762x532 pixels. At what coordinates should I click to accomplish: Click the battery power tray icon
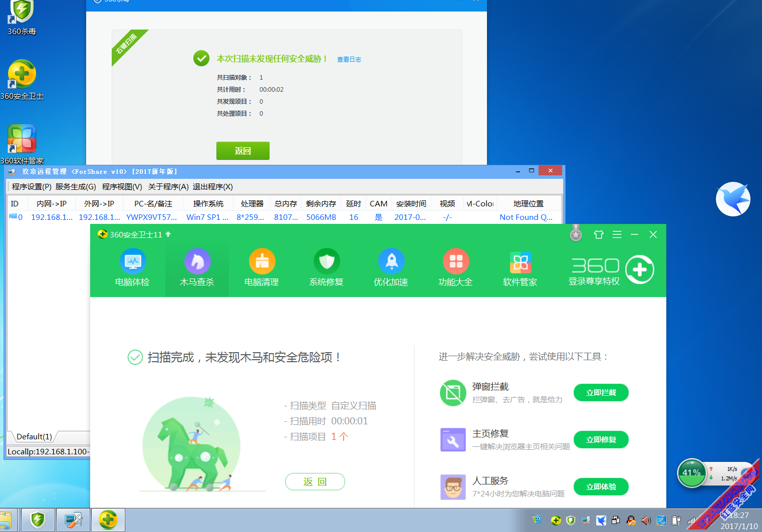(x=676, y=520)
